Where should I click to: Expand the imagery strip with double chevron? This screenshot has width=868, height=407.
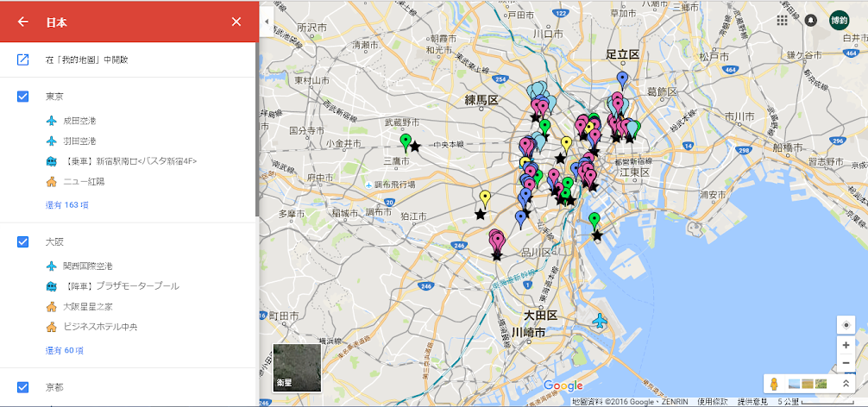point(846,384)
